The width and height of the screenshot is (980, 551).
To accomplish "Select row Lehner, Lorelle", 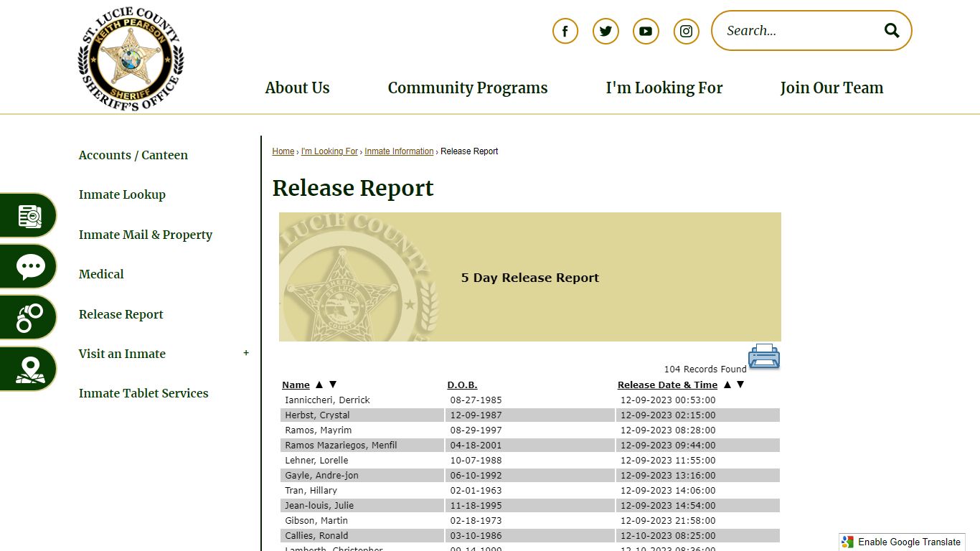I will (x=530, y=461).
